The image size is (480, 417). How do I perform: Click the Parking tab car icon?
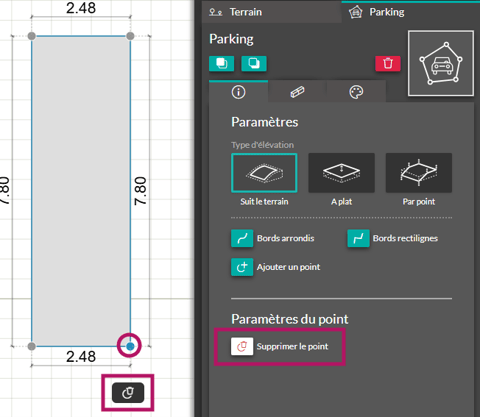coord(356,12)
